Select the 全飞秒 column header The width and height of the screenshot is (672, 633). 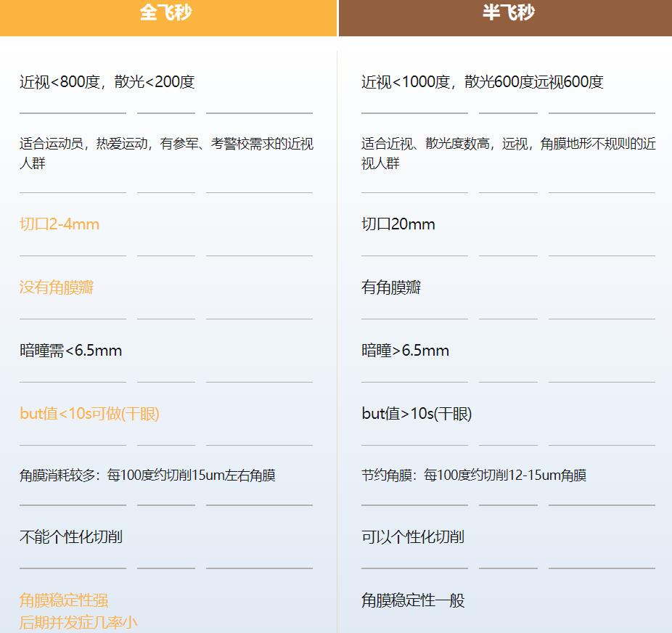point(166,13)
